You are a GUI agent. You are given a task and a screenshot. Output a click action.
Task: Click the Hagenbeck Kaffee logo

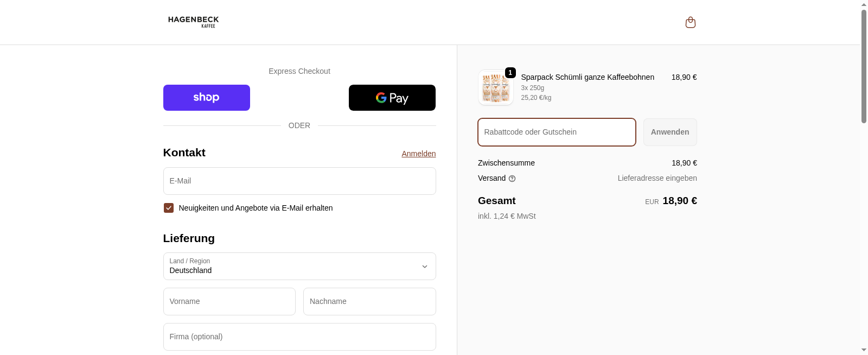pyautogui.click(x=194, y=22)
